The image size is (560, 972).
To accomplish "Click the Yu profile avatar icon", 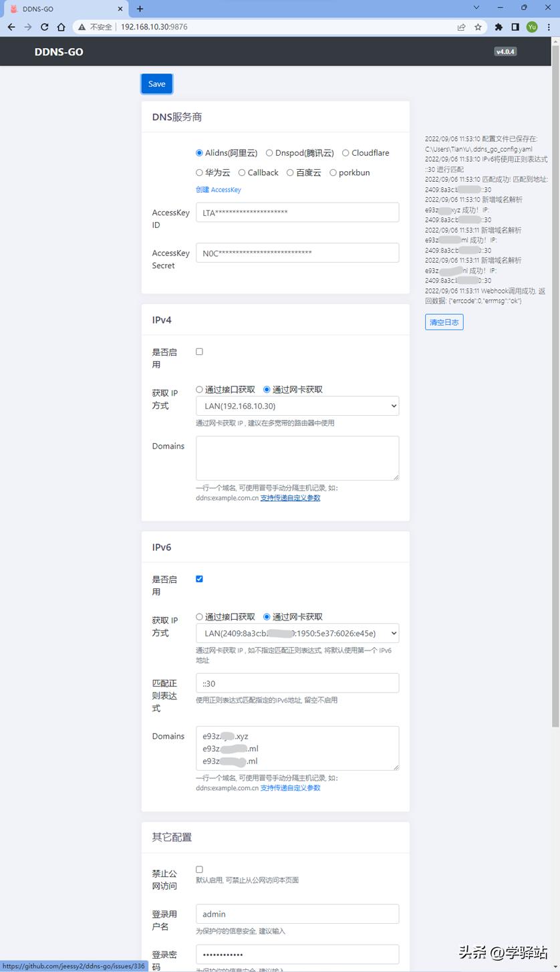I will pyautogui.click(x=531, y=28).
